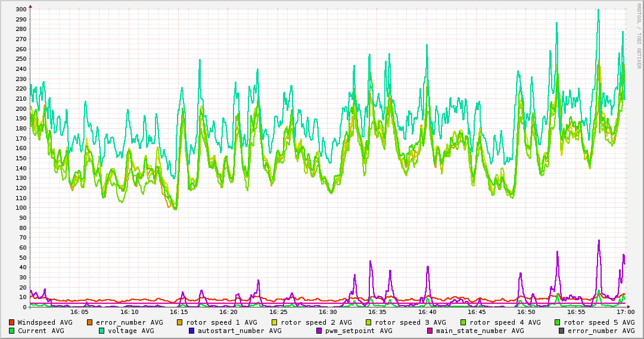Select the dark gray error_number AVG swatch
Screen dimensions: 644x339
(x=561, y=331)
